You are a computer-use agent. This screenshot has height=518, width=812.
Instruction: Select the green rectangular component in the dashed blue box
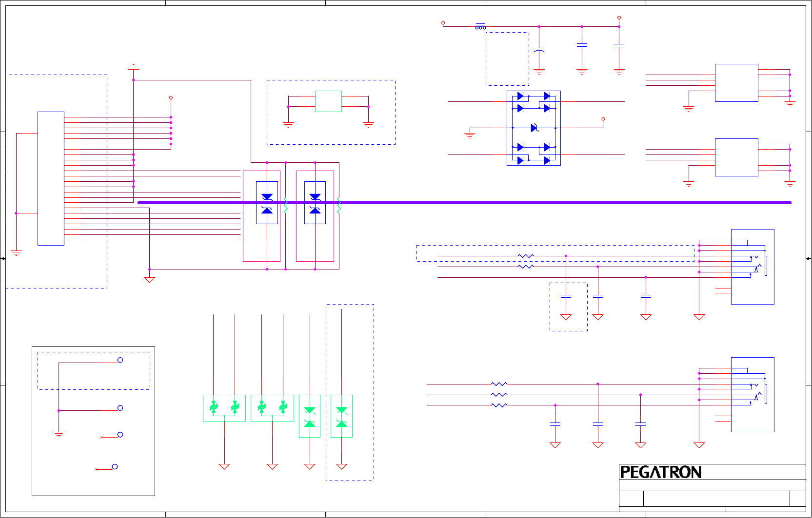(328, 101)
